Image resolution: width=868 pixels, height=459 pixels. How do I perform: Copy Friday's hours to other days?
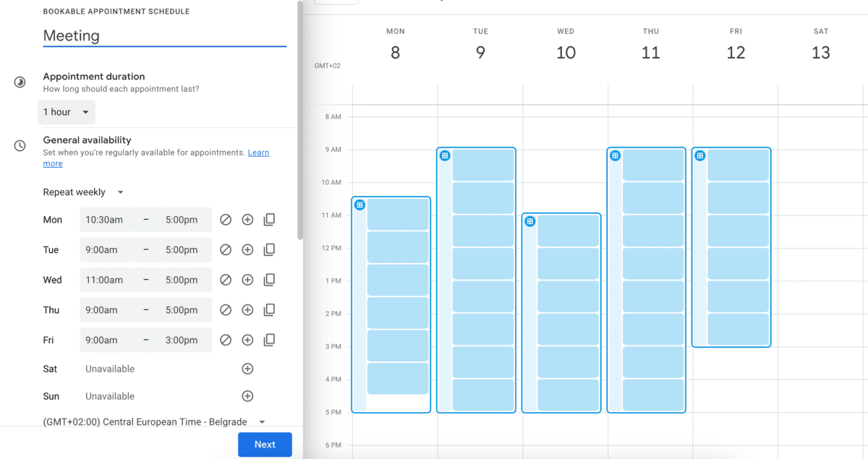pos(268,340)
